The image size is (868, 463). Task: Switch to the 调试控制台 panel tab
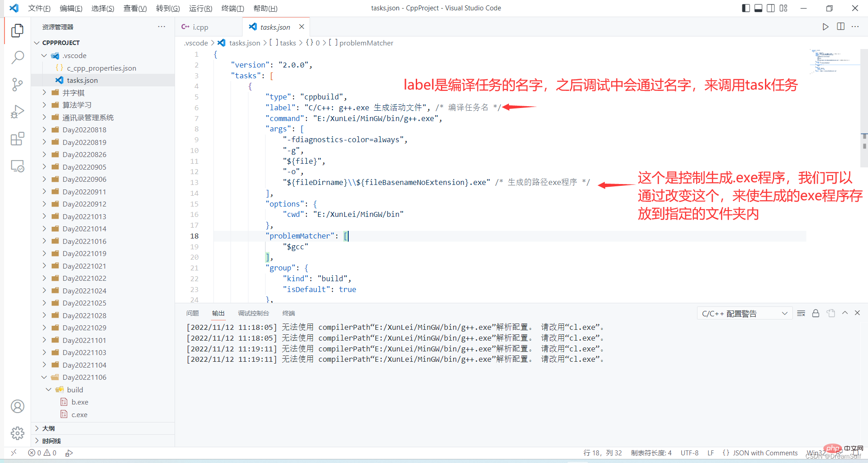click(x=253, y=313)
